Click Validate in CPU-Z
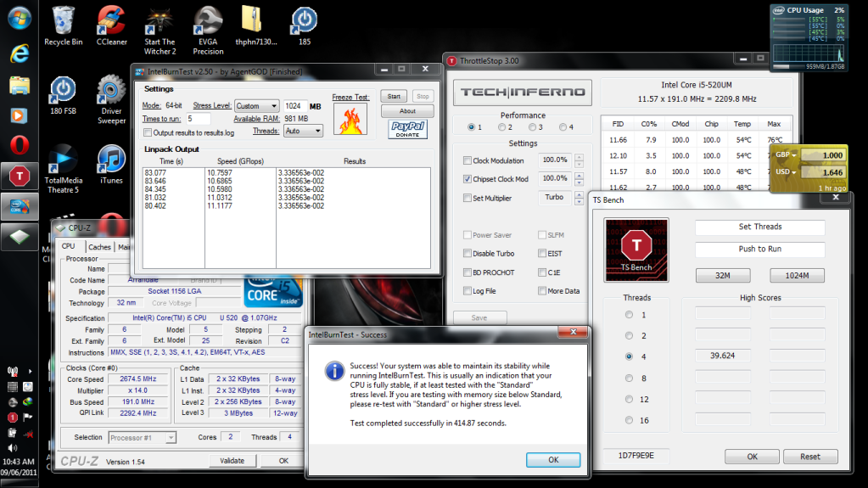The width and height of the screenshot is (868, 488). point(232,460)
